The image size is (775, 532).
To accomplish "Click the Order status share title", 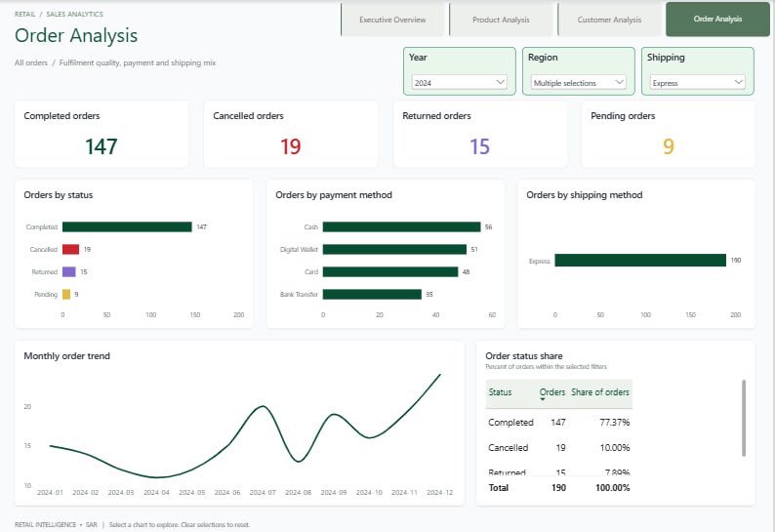I will [524, 356].
